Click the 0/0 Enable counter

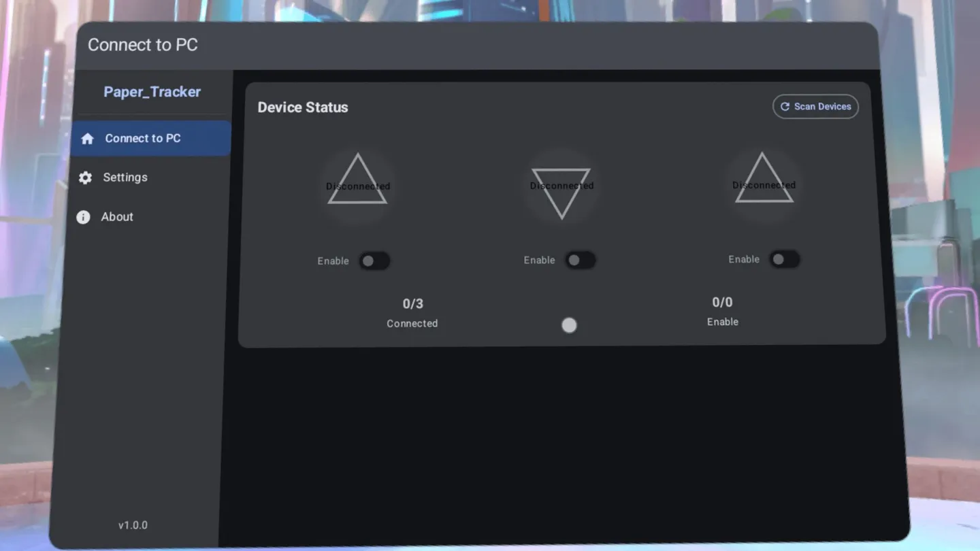click(x=722, y=311)
